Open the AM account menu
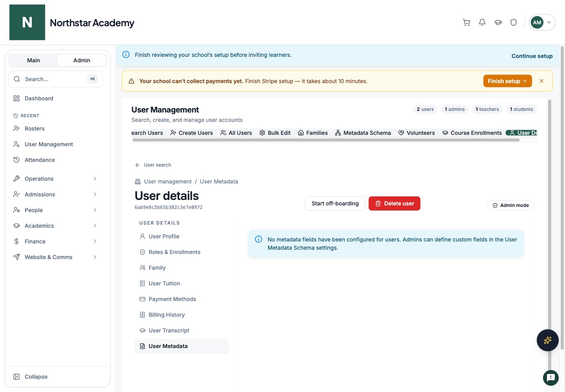This screenshot has height=392, width=565. 542,22
